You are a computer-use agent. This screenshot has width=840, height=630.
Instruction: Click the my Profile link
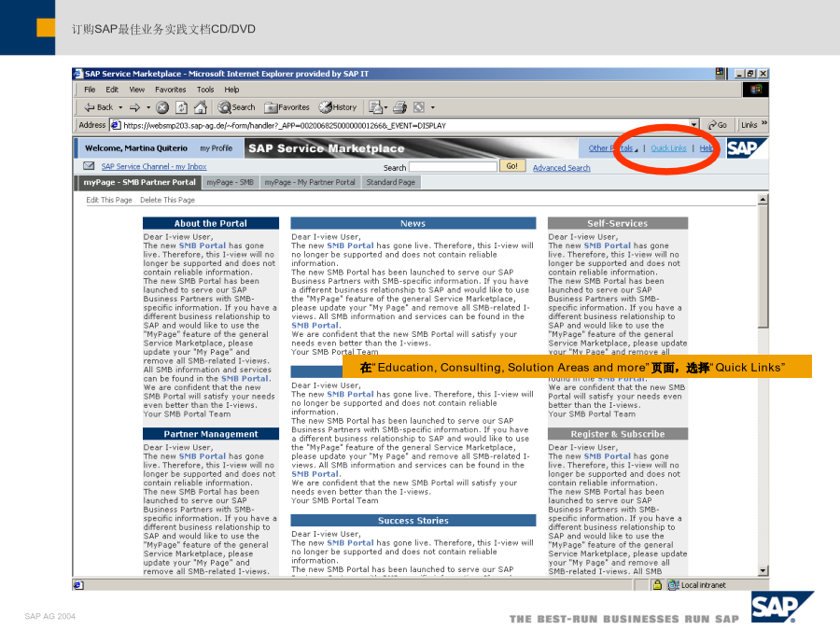(217, 148)
